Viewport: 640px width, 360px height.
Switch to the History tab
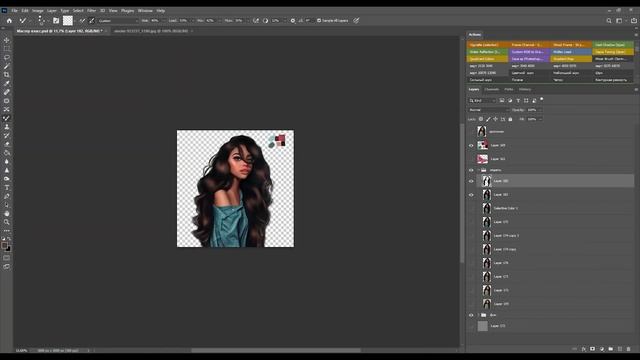click(525, 89)
